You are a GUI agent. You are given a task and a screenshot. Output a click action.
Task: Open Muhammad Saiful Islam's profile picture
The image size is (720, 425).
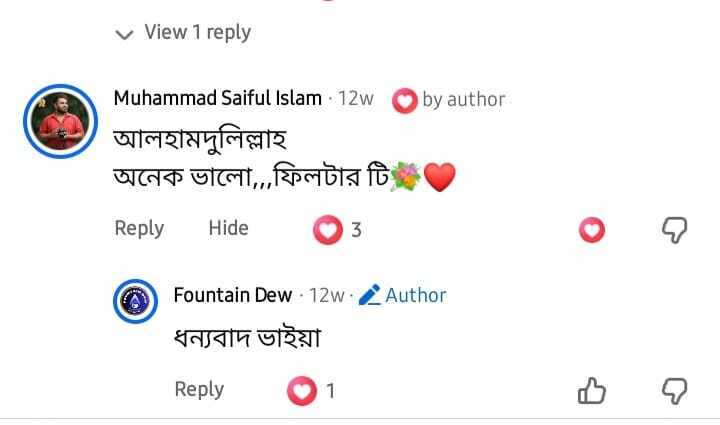[61, 121]
